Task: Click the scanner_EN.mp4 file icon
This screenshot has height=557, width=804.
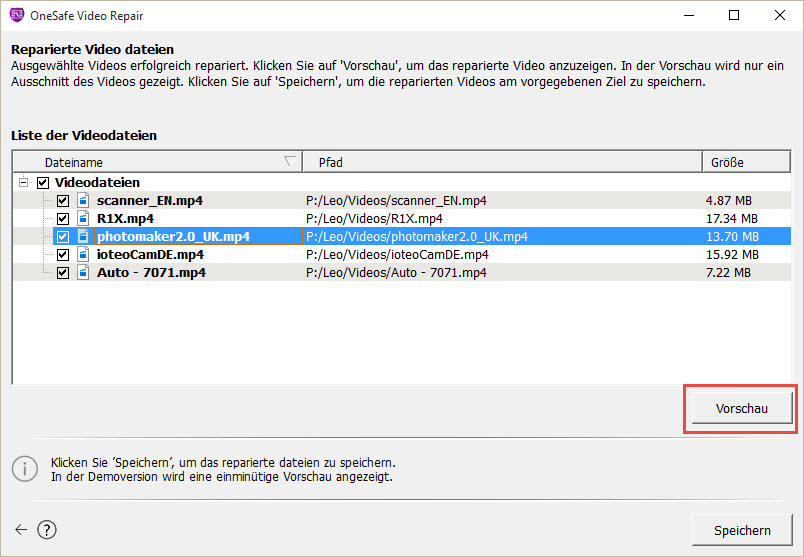Action: pyautogui.click(x=83, y=201)
